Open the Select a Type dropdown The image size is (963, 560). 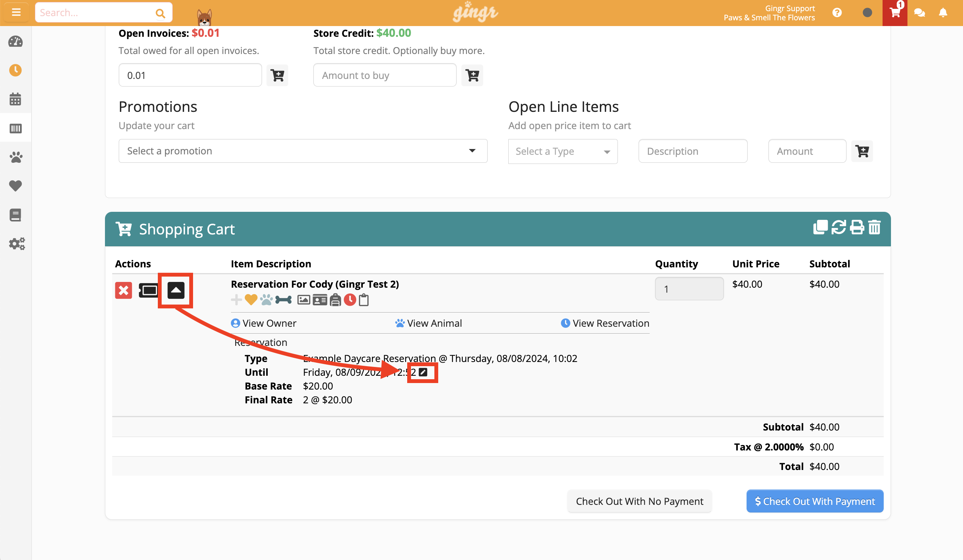coord(563,151)
